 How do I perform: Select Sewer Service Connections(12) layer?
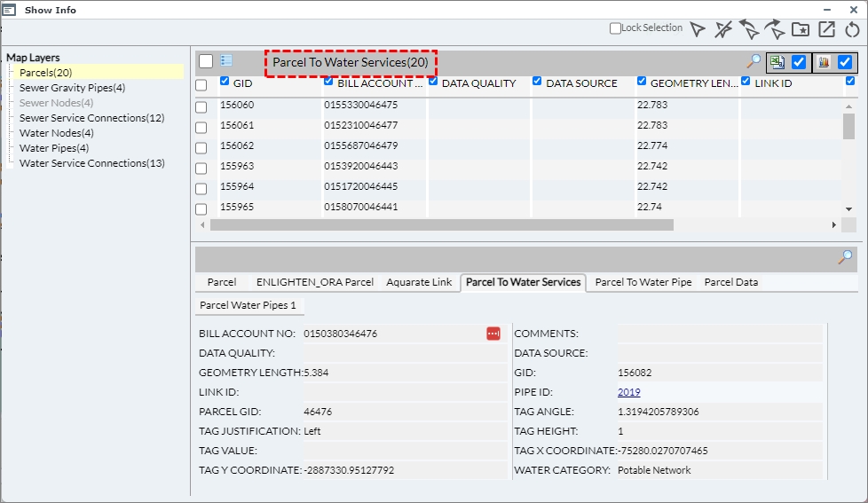point(91,118)
